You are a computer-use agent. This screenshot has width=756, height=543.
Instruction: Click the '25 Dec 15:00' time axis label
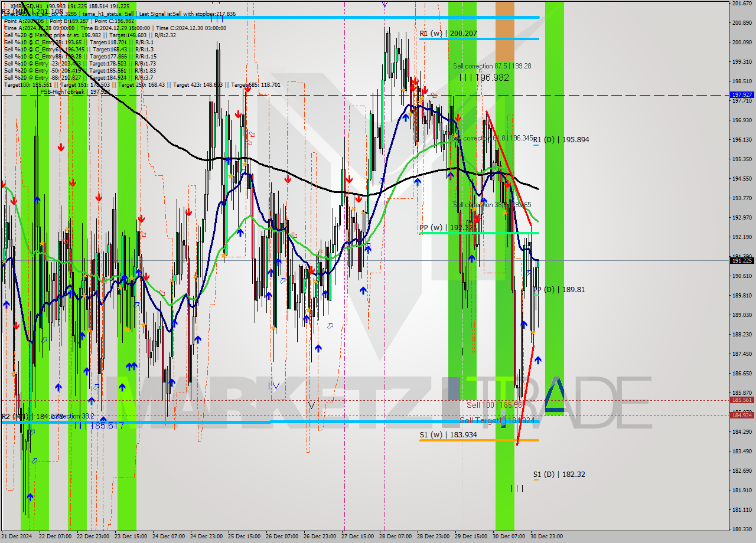click(244, 537)
